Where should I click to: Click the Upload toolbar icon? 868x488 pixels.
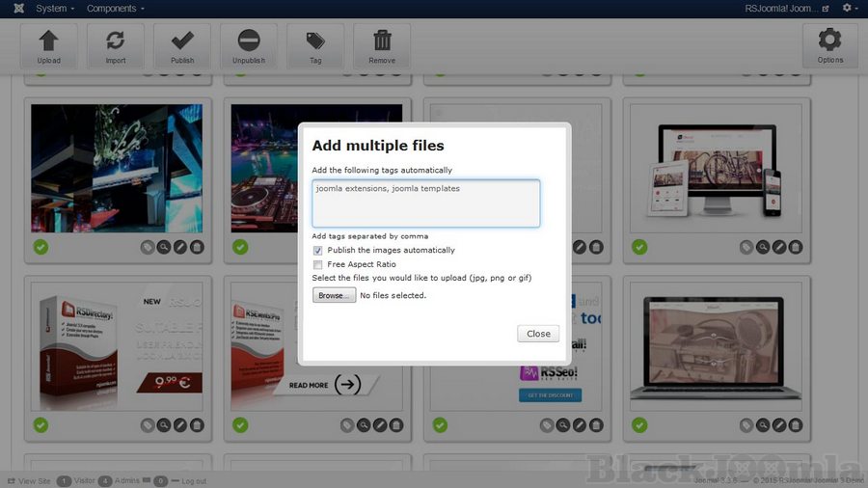(49, 45)
